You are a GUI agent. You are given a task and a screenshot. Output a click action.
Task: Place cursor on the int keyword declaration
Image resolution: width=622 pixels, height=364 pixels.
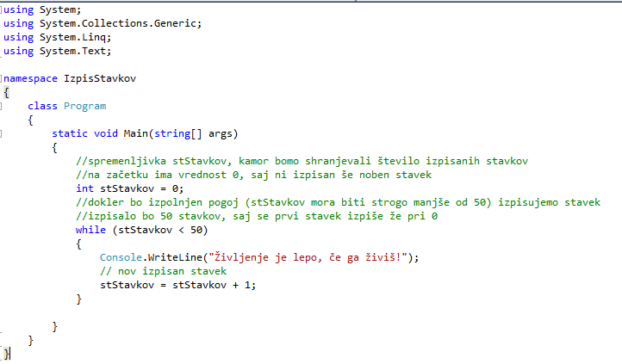(x=84, y=188)
